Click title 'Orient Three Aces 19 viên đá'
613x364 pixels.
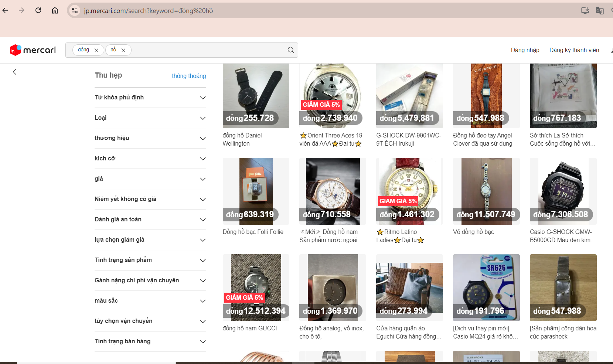pyautogui.click(x=331, y=140)
